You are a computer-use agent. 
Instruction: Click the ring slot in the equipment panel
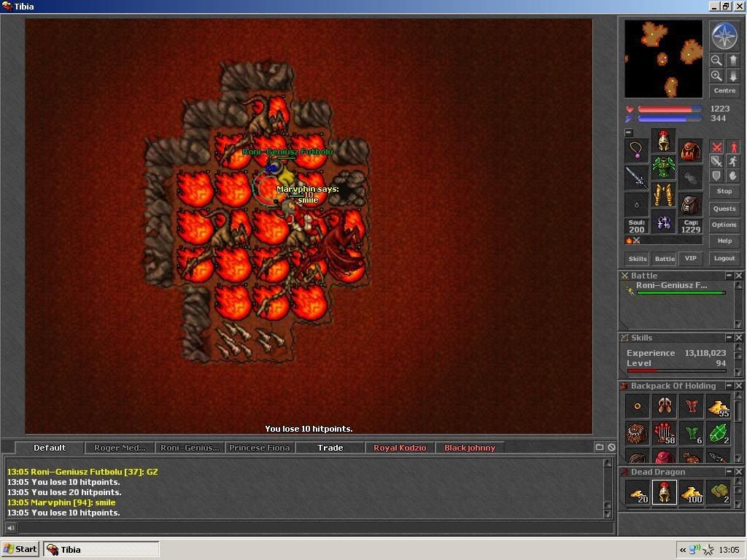636,205
